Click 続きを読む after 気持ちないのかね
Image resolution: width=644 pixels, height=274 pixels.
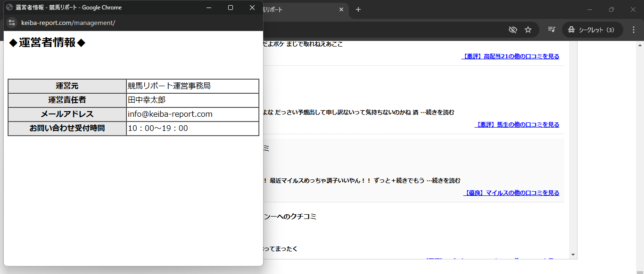[440, 113]
